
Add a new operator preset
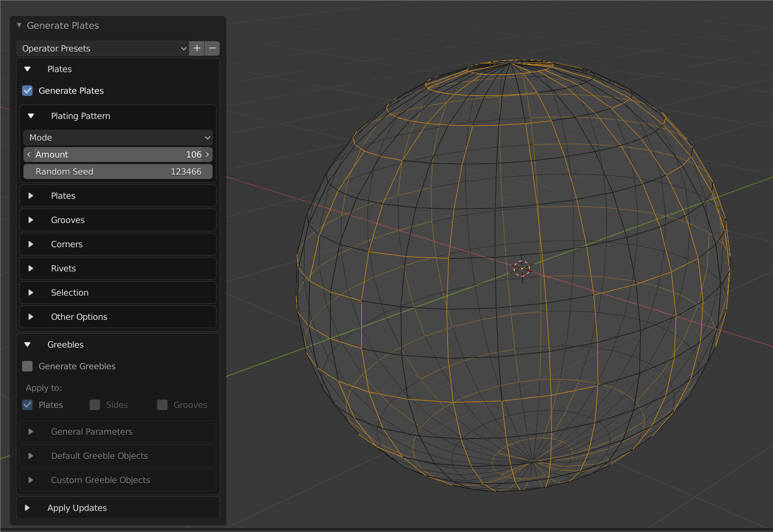coord(197,48)
